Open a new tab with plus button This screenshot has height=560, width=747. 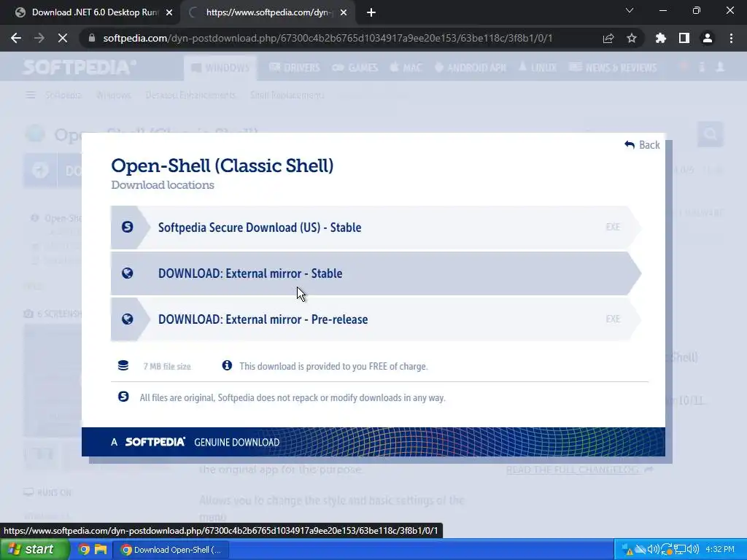click(371, 12)
